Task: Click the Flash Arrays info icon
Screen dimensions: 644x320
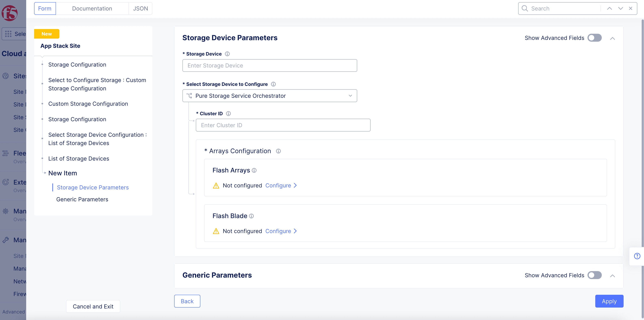Action: [x=254, y=170]
